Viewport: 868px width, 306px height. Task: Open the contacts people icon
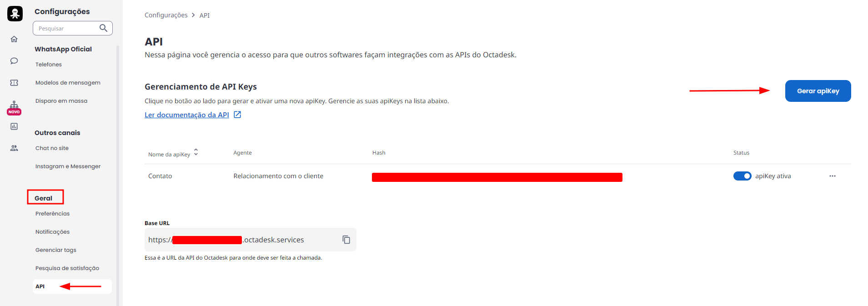(14, 148)
